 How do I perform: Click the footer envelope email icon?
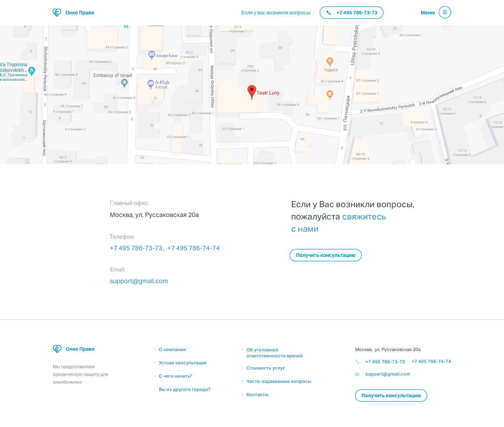pyautogui.click(x=357, y=374)
